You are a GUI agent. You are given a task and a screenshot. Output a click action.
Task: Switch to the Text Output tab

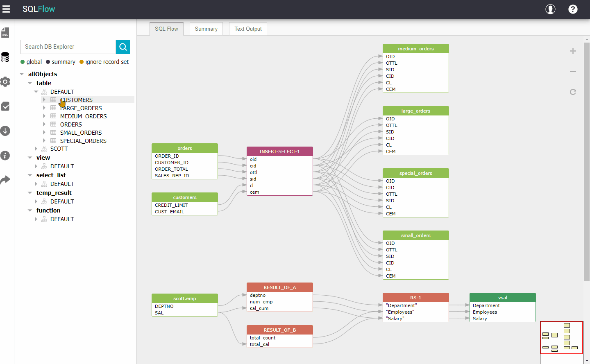248,29
